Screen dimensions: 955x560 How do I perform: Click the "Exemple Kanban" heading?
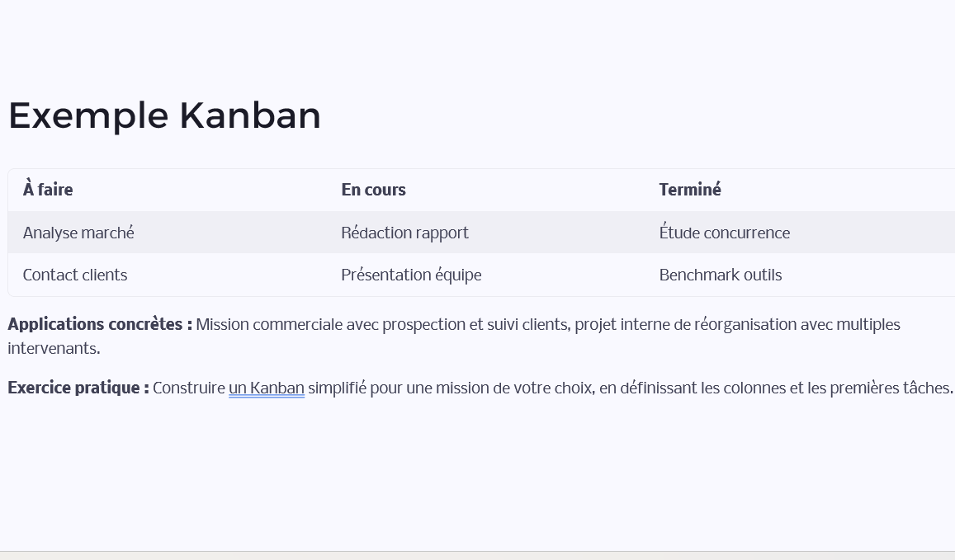click(x=164, y=115)
